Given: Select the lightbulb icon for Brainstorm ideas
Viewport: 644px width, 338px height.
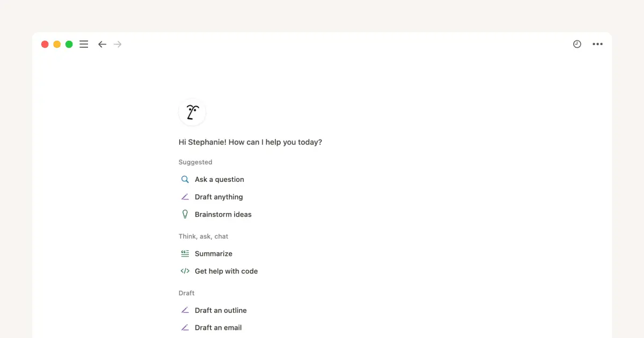Looking at the screenshot, I should click(x=185, y=214).
